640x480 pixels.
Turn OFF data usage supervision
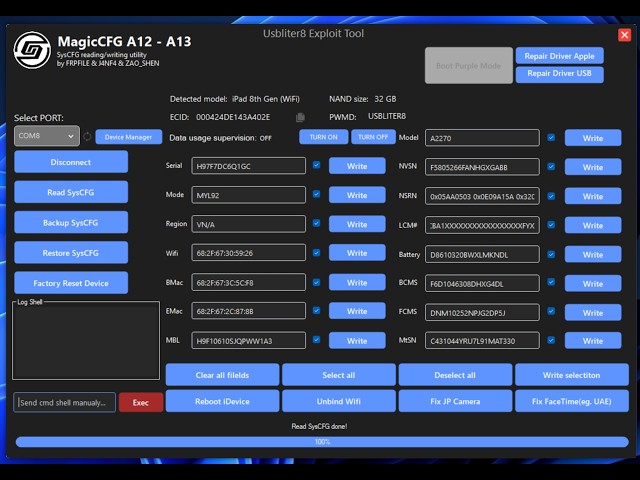373,137
